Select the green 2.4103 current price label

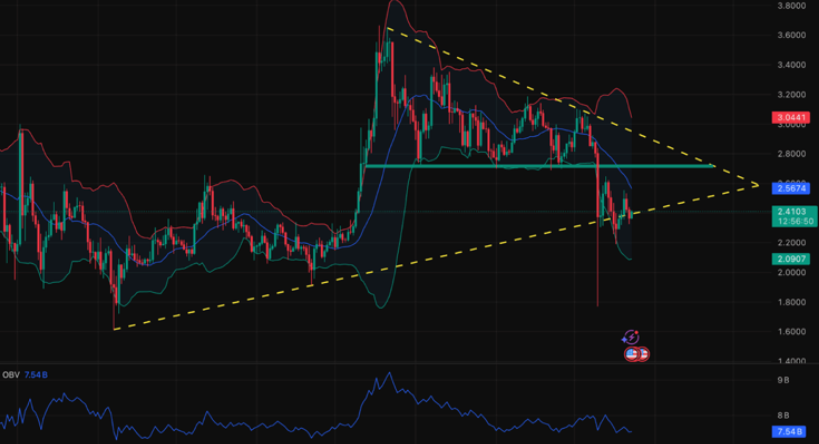[x=793, y=212]
